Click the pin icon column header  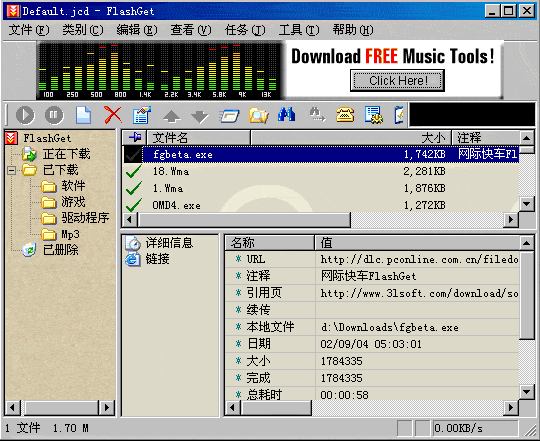135,138
